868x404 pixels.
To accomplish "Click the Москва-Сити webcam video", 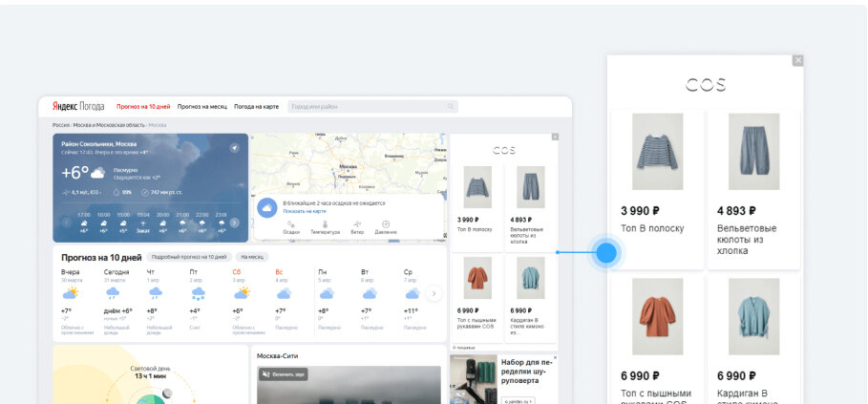I will click(349, 385).
